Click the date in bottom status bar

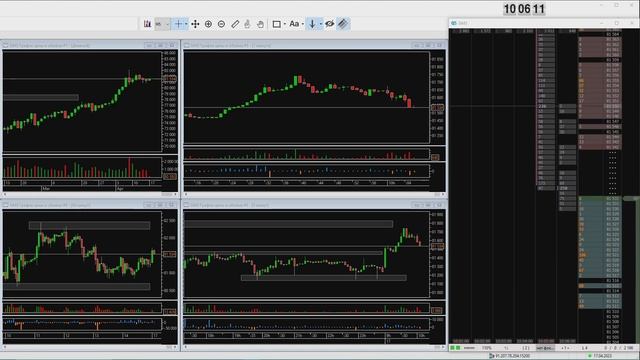pos(602,356)
